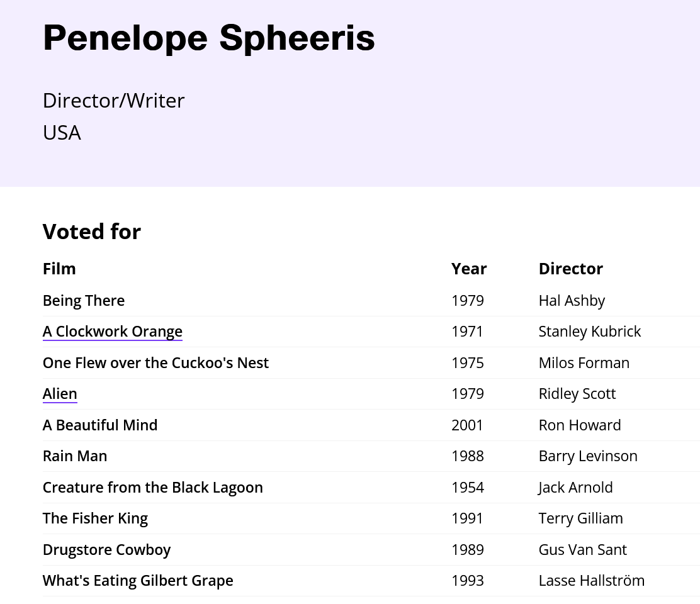Viewport: 700px width, 604px height.
Task: Open the Alien film link
Action: pyautogui.click(x=60, y=394)
